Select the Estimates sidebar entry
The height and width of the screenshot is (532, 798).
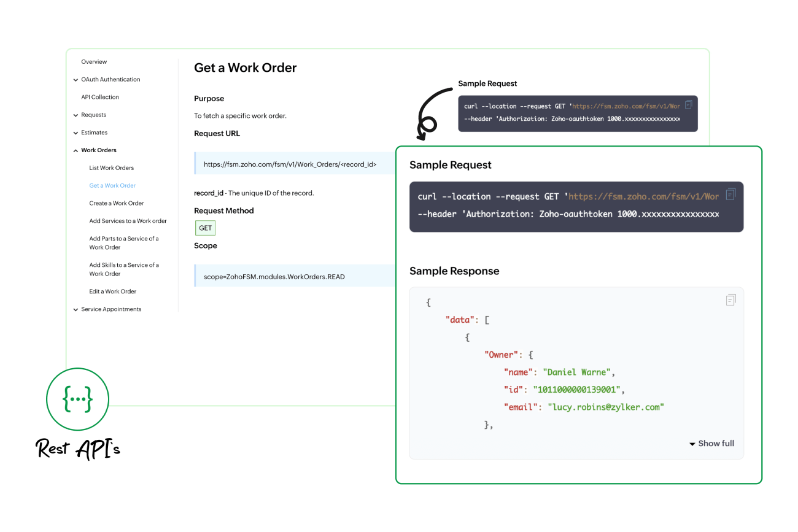[94, 133]
